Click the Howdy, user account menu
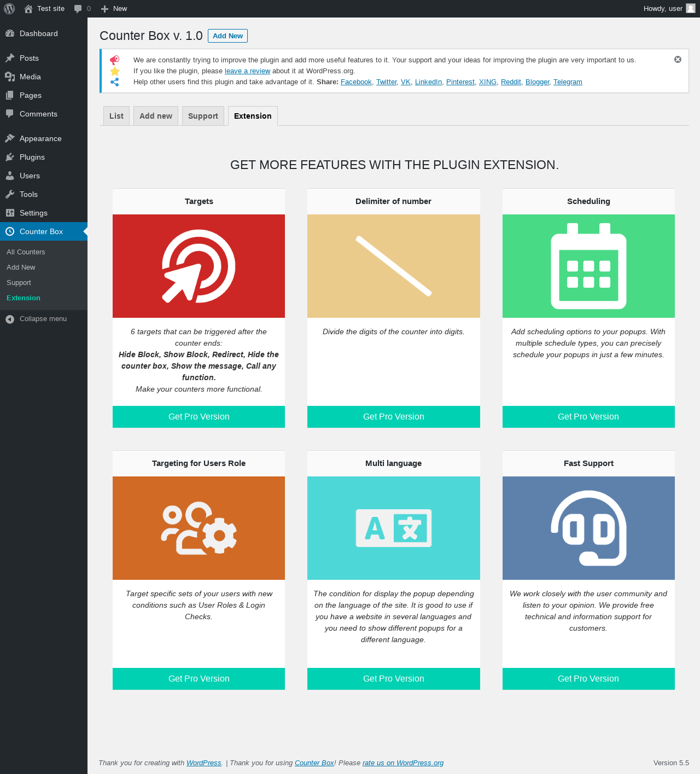 coord(669,9)
